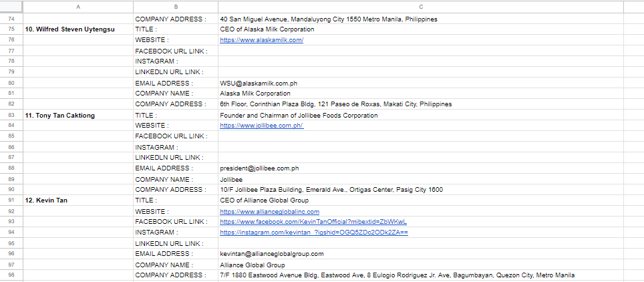
Task: Select column A header
Action: (78, 7)
